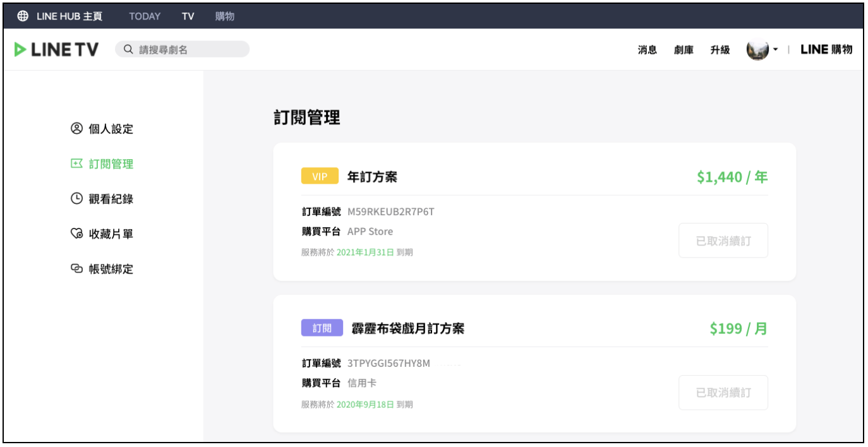Click 已取消續訂 button for 霹靂布袋戲月訂方案
The height and width of the screenshot is (447, 868).
point(723,393)
